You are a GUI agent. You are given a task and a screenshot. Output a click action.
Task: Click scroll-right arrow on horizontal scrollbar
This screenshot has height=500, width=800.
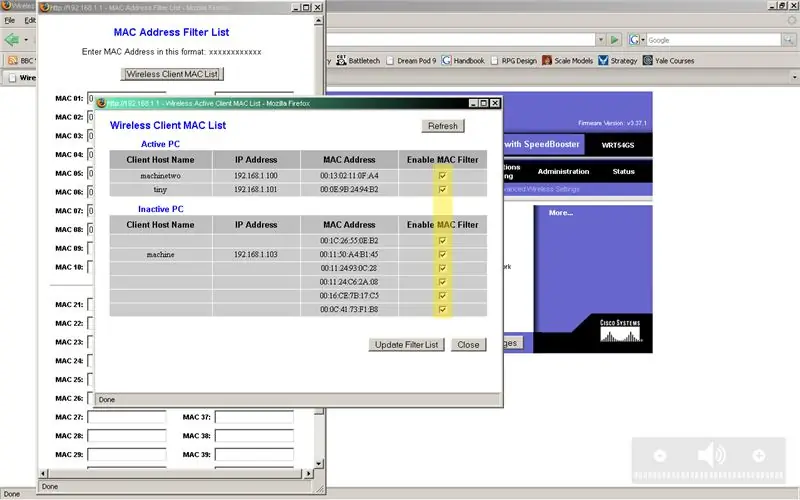click(308, 473)
